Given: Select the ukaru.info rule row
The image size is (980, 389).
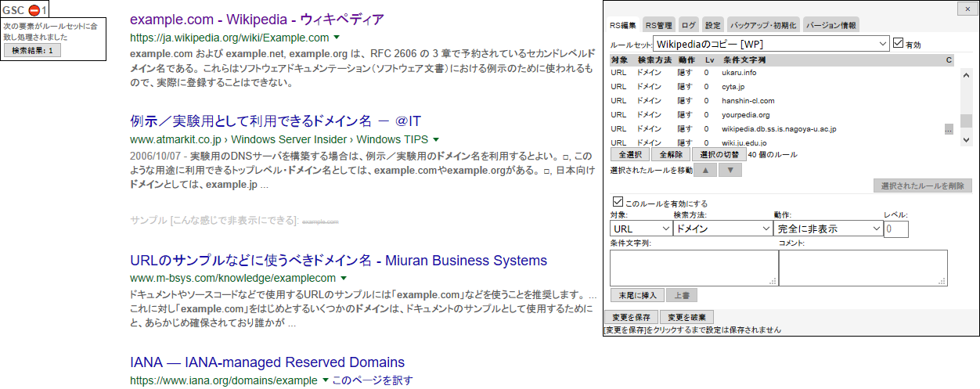Looking at the screenshot, I should pos(782,73).
